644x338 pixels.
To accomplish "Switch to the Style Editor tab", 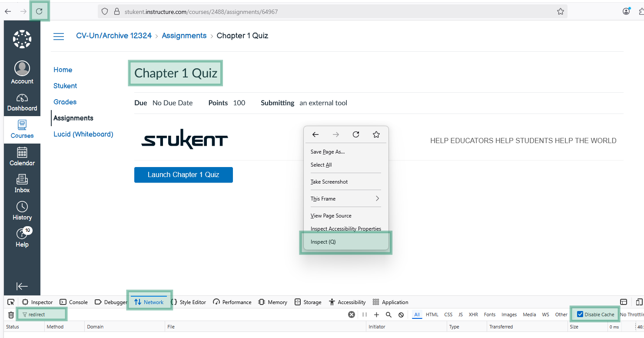I will pyautogui.click(x=188, y=302).
